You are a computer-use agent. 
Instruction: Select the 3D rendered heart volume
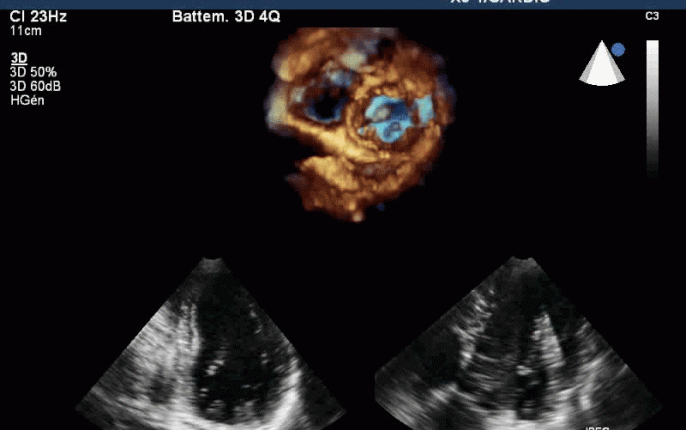[360, 123]
